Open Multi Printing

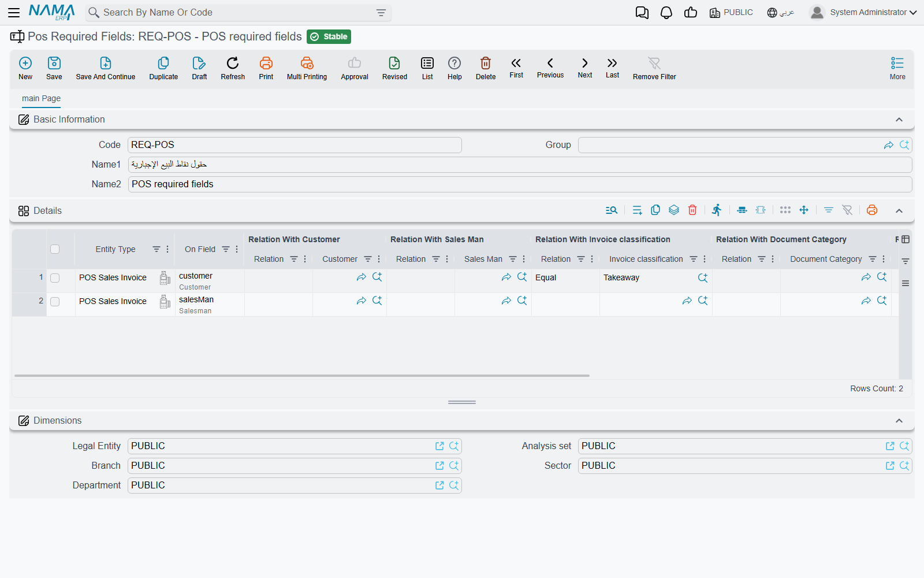[307, 68]
